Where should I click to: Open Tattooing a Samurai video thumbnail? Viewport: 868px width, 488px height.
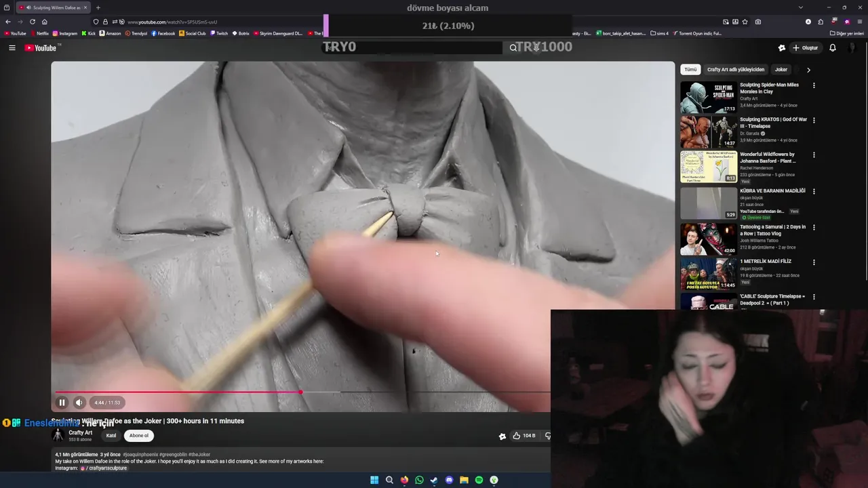pos(708,239)
